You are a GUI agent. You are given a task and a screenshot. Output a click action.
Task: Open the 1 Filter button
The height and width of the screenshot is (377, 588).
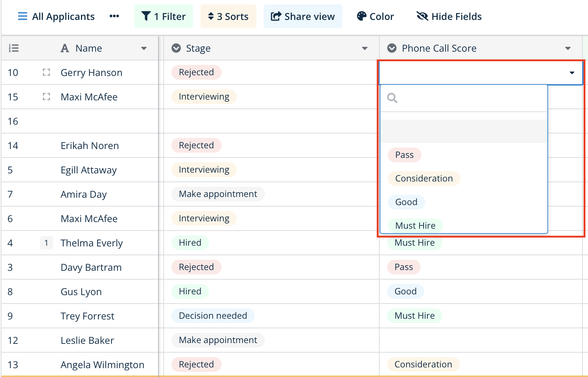(164, 17)
